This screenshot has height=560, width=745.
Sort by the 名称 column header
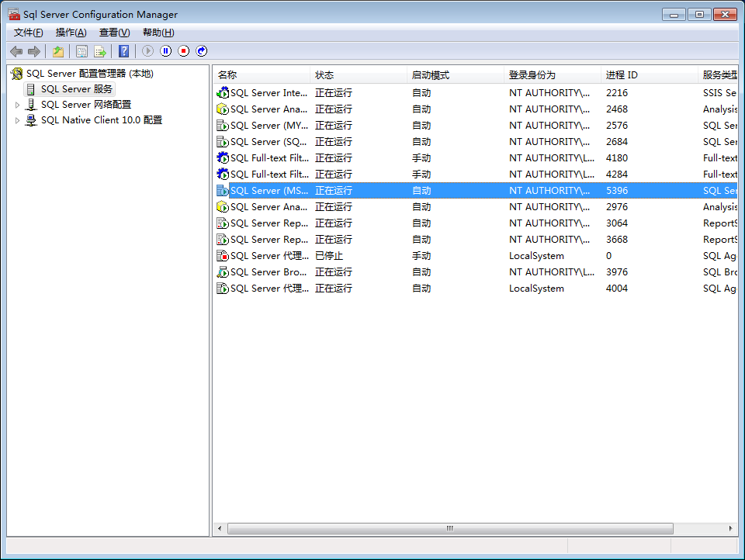pyautogui.click(x=262, y=75)
